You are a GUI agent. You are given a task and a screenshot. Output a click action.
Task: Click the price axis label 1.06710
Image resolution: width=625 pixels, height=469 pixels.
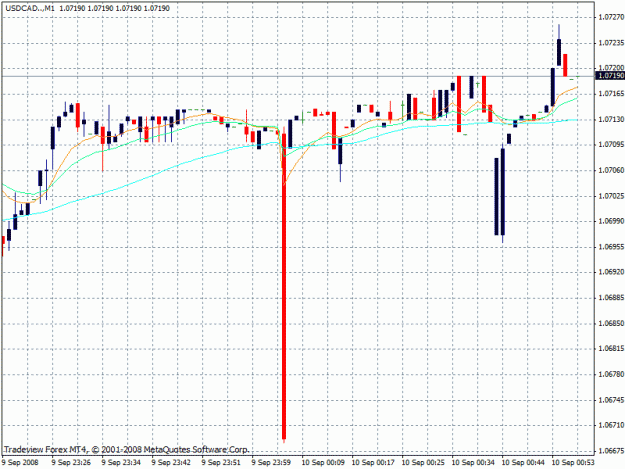tap(611, 425)
